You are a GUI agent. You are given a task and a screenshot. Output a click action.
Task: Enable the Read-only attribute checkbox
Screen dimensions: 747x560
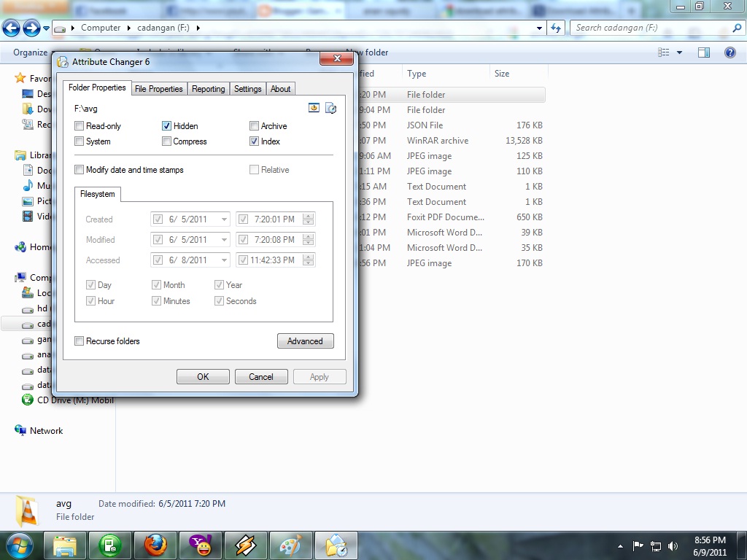(x=79, y=125)
